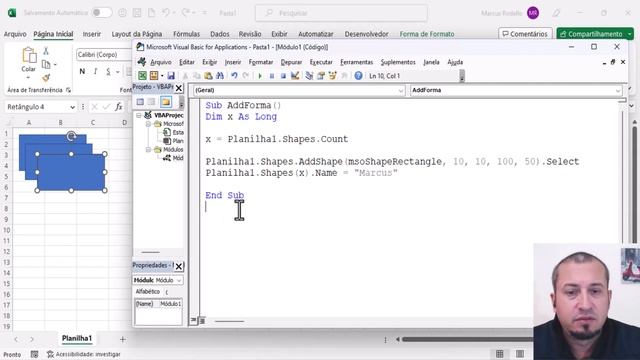Screen dimensions: 640x360
Task: Click the Comentários button
Action: 525,34
